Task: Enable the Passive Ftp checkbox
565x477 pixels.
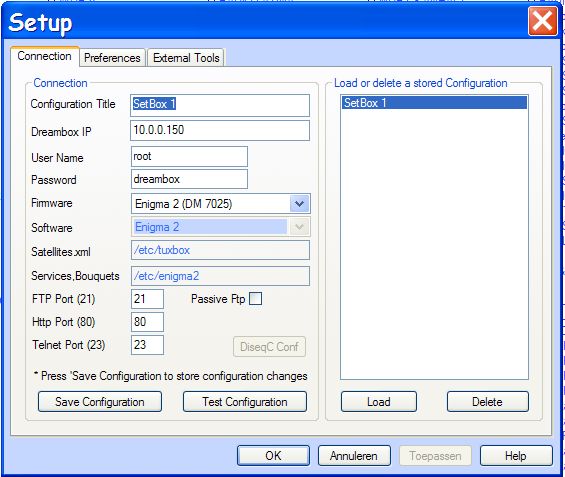Action: tap(255, 299)
